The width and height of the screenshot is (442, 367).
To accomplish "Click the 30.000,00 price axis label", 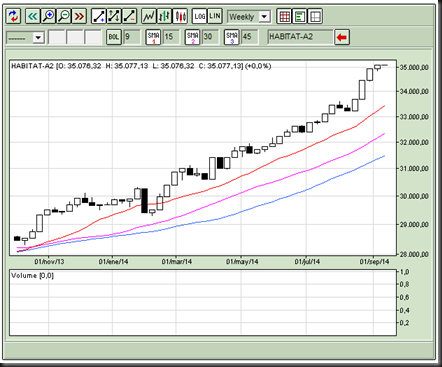I will (414, 196).
